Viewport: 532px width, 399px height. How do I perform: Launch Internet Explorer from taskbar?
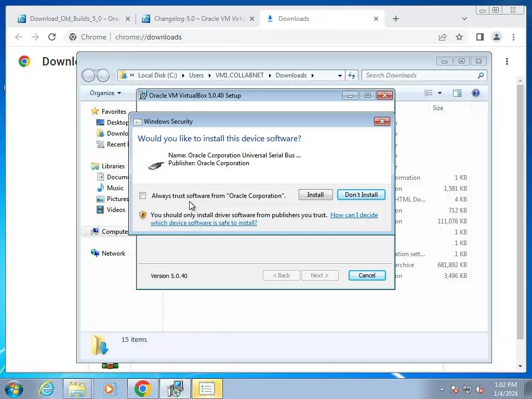tap(46, 389)
